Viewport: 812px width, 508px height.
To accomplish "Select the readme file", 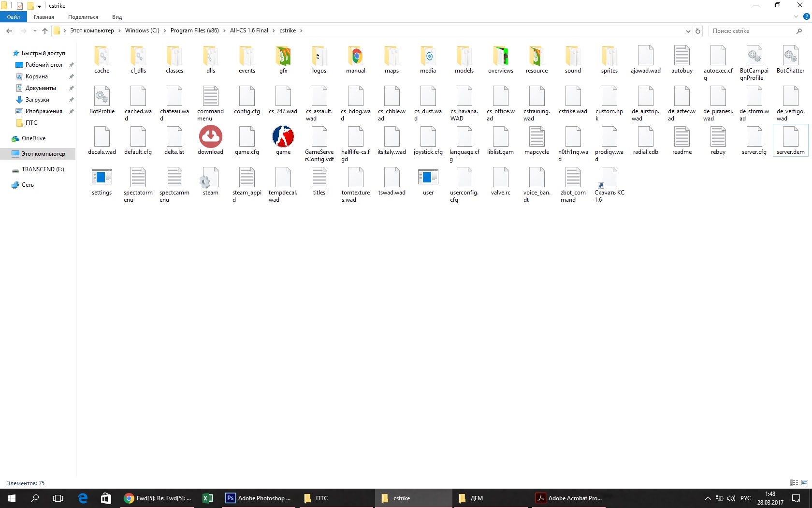I will [681, 141].
